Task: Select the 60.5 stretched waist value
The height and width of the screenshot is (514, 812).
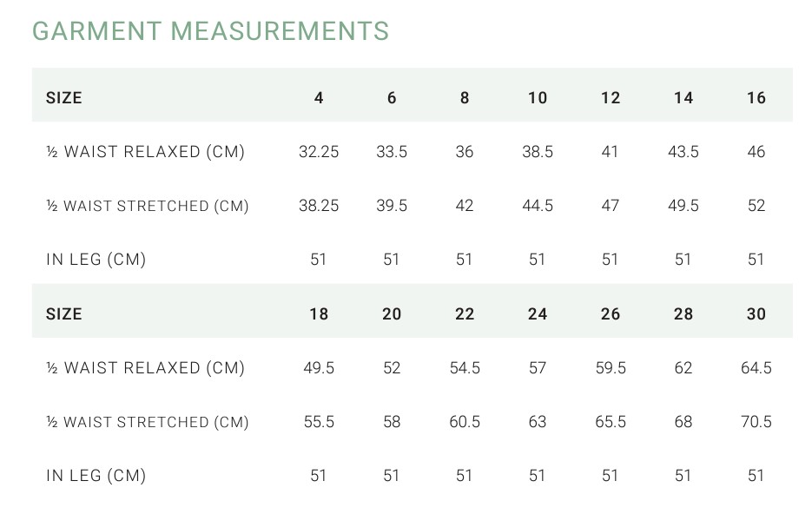Action: point(465,422)
